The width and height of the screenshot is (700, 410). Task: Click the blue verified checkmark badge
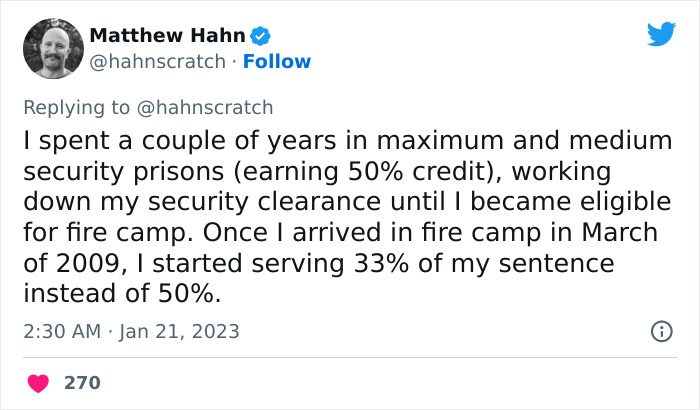(x=260, y=36)
